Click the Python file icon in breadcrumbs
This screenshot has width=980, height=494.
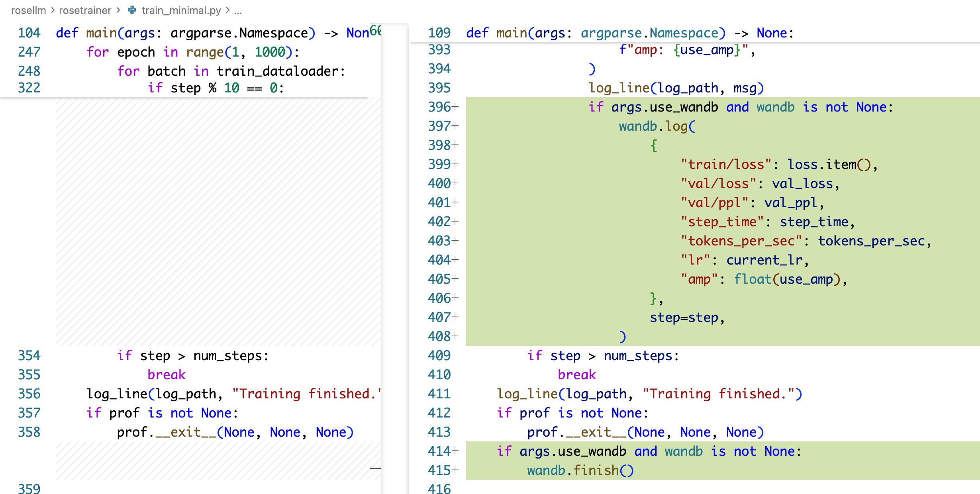coord(132,10)
